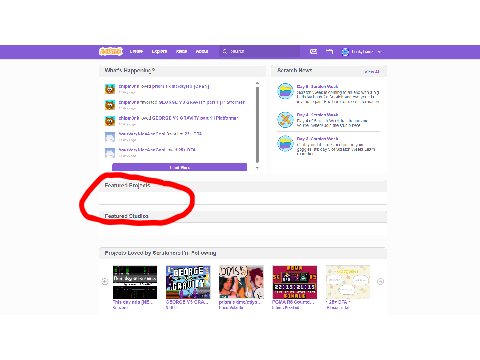Screen dimensions: 480x360
Task: Open the third Scratch News headline
Action: point(317,139)
